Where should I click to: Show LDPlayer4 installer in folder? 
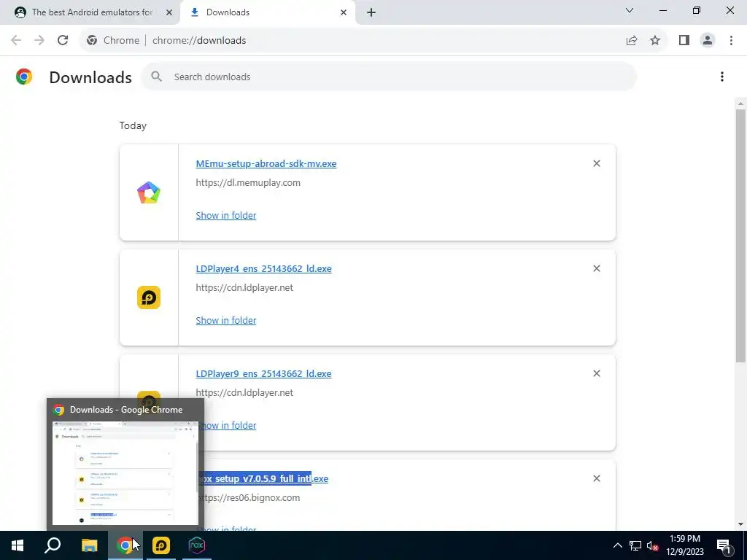click(x=226, y=321)
